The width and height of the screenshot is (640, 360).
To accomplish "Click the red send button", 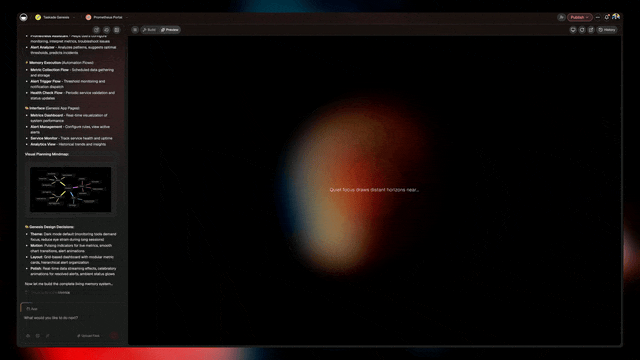I will point(114,336).
